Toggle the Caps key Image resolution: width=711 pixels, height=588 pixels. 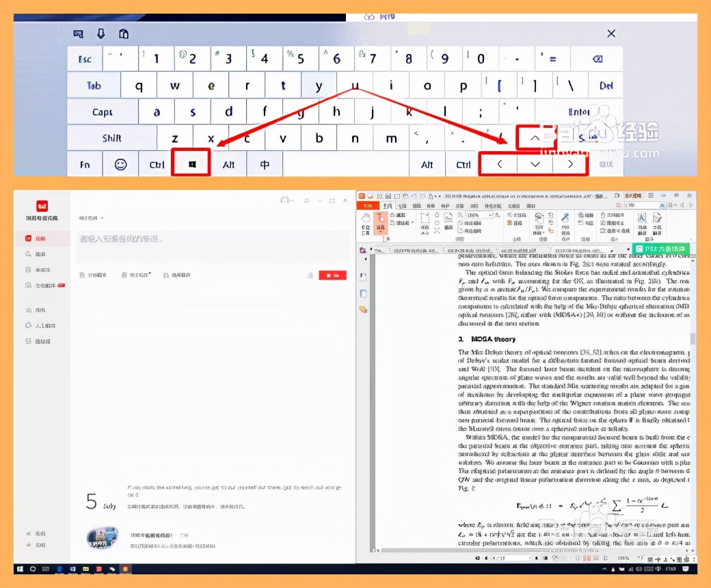[x=103, y=111]
